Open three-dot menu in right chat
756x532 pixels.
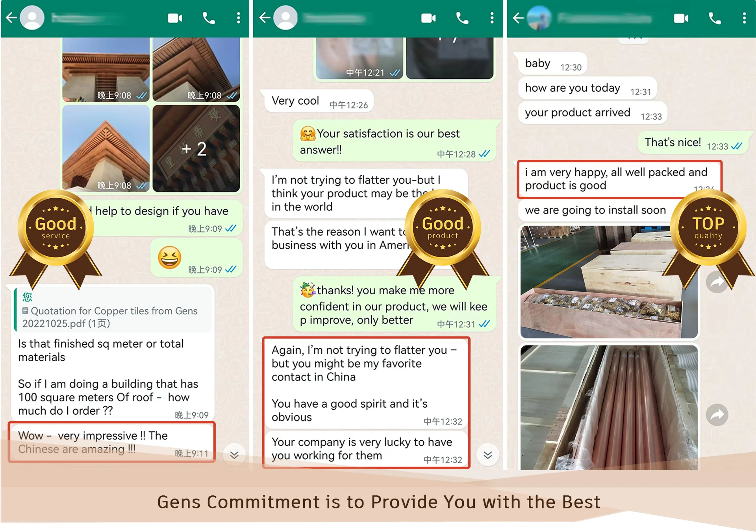tap(744, 18)
